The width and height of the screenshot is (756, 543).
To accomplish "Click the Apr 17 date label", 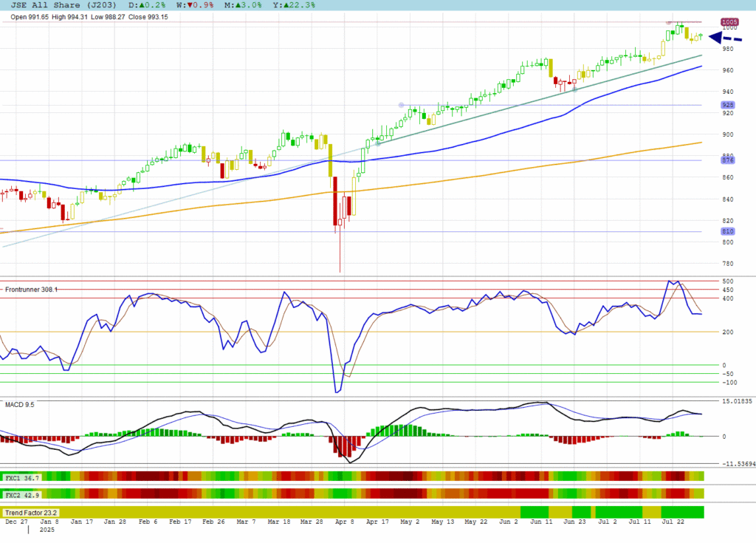I will [377, 522].
